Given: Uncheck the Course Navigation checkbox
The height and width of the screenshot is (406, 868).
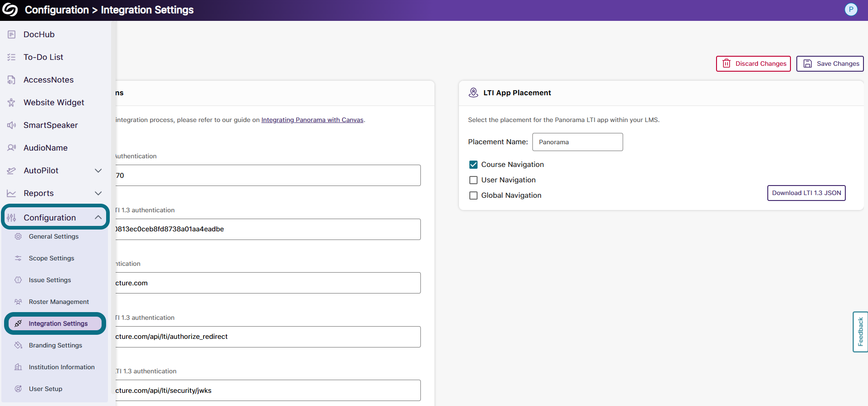Looking at the screenshot, I should click(x=473, y=165).
